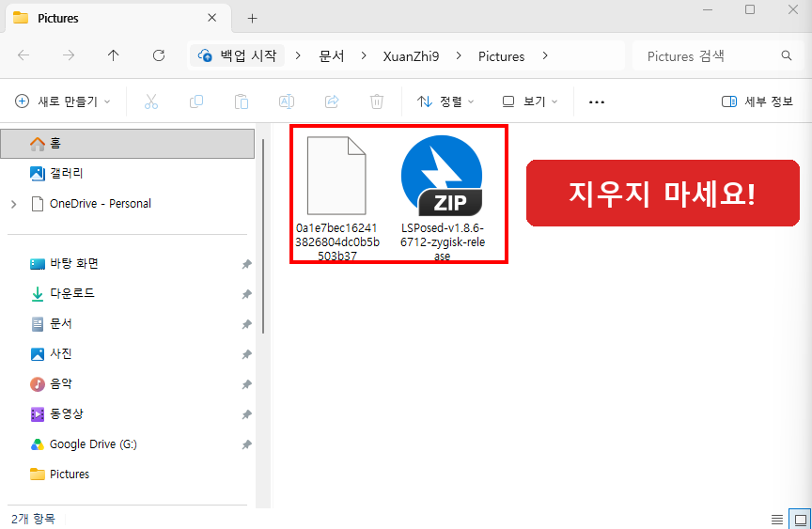Open 바탕 화면 in sidebar
812x529 pixels.
[128, 264]
